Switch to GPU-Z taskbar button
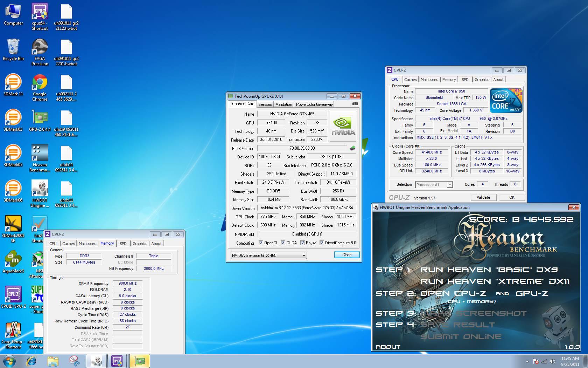Viewport: 588px width, 368px height. (x=139, y=361)
